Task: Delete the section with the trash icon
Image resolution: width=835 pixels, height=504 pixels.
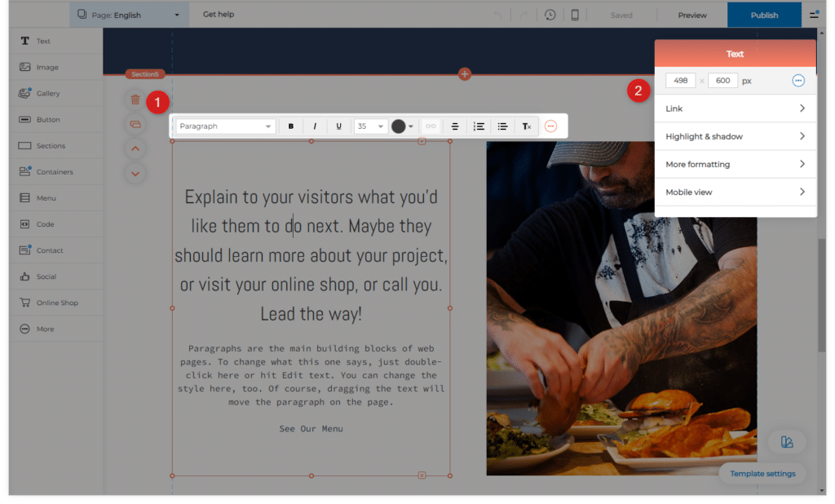Action: [135, 99]
